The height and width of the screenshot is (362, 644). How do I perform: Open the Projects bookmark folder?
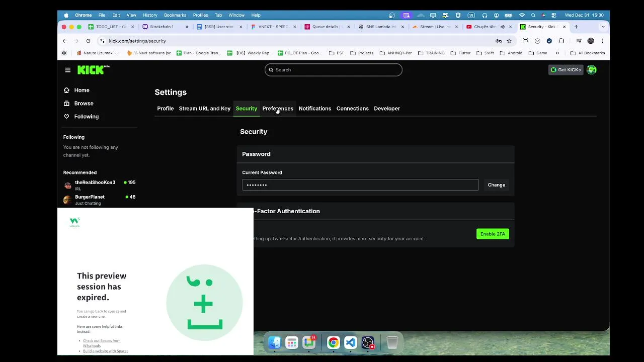361,53
